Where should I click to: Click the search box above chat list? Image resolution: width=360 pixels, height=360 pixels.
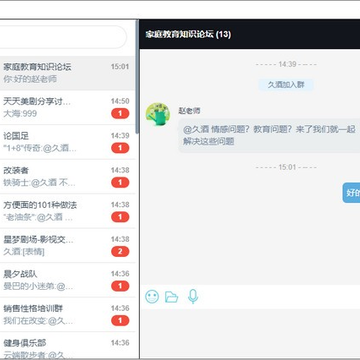(x=62, y=37)
